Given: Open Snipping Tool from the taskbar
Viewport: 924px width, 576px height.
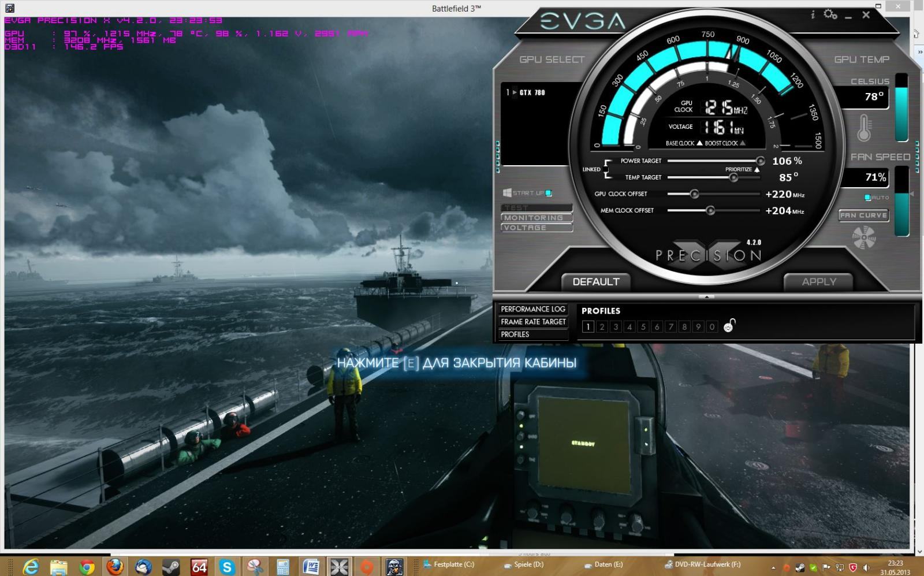Looking at the screenshot, I should [255, 567].
